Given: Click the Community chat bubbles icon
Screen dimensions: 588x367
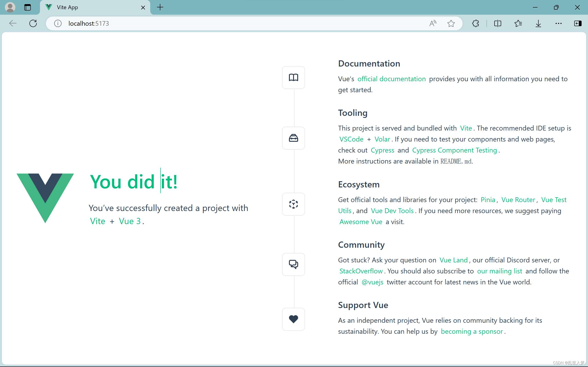Looking at the screenshot, I should coord(293,264).
